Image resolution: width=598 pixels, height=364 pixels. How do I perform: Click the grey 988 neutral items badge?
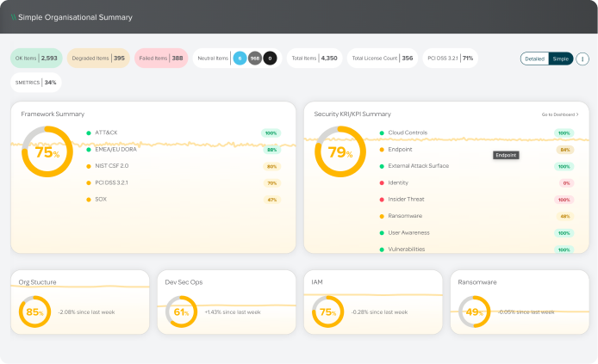coord(255,59)
